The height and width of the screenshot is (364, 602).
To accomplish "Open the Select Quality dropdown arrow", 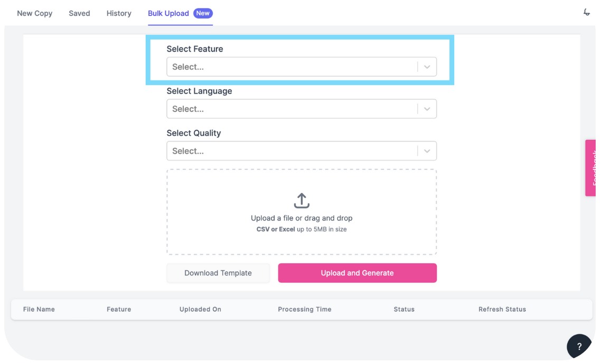I will click(x=427, y=151).
